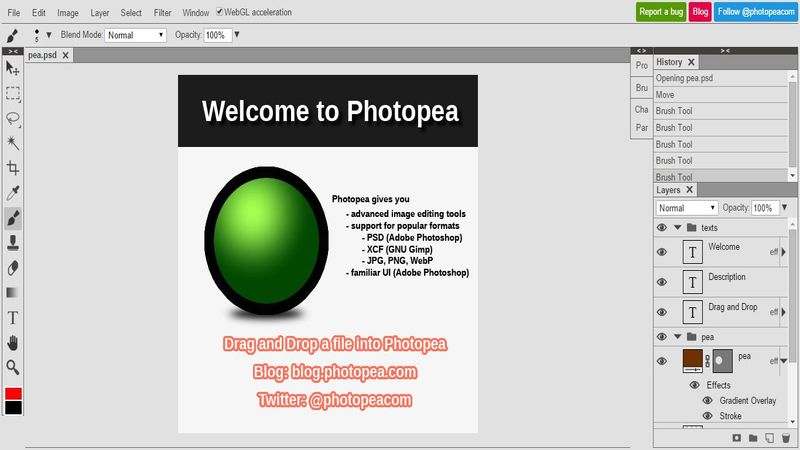The height and width of the screenshot is (450, 800).
Task: Click the delete layer trash icon
Action: 786,438
